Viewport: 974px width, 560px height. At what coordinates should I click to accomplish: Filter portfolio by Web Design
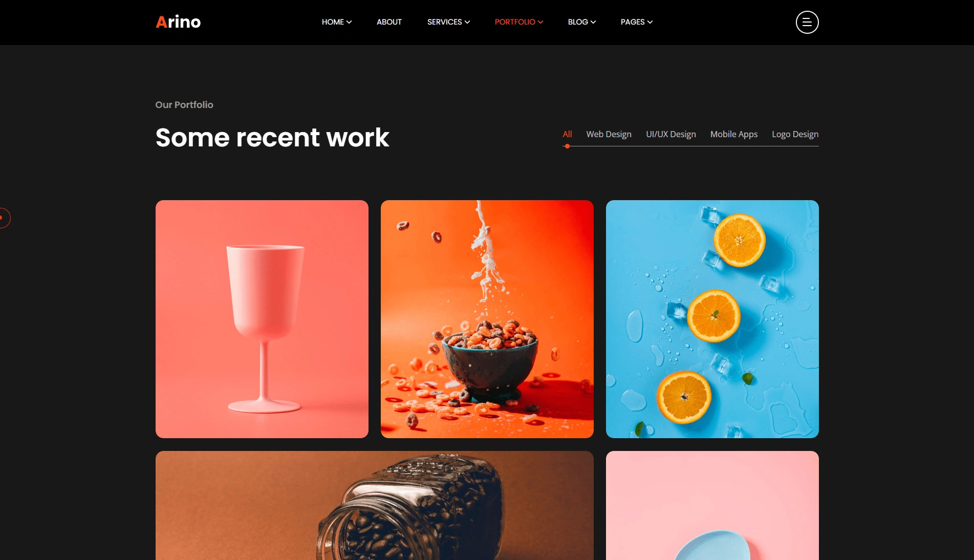tap(609, 134)
